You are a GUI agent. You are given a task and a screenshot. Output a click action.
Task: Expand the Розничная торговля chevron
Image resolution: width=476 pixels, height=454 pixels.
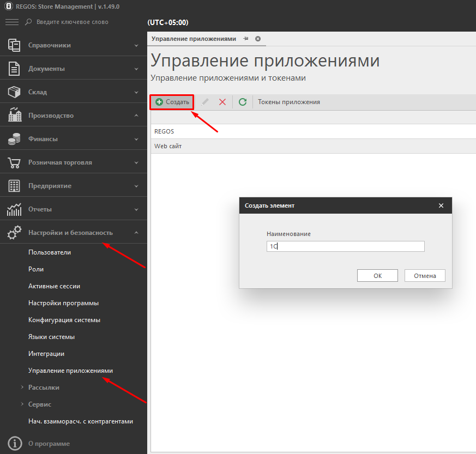click(136, 162)
